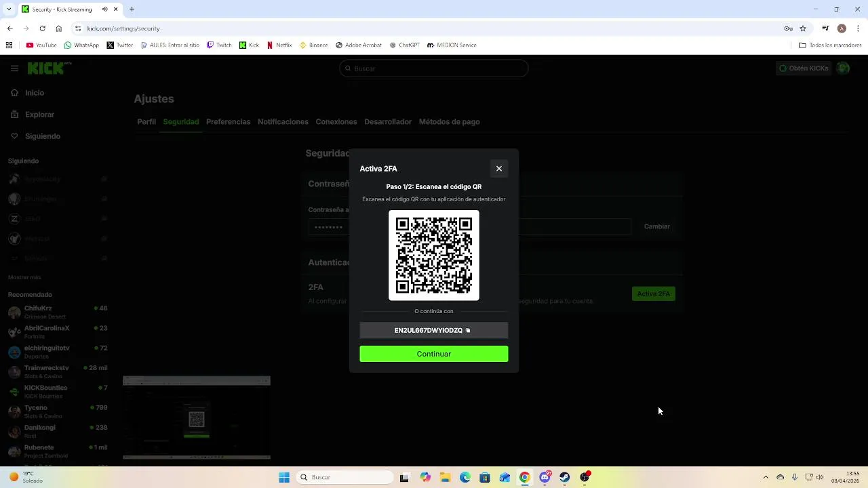Switch to the Notificaciones tab
Image resolution: width=868 pixels, height=488 pixels.
coord(283,122)
